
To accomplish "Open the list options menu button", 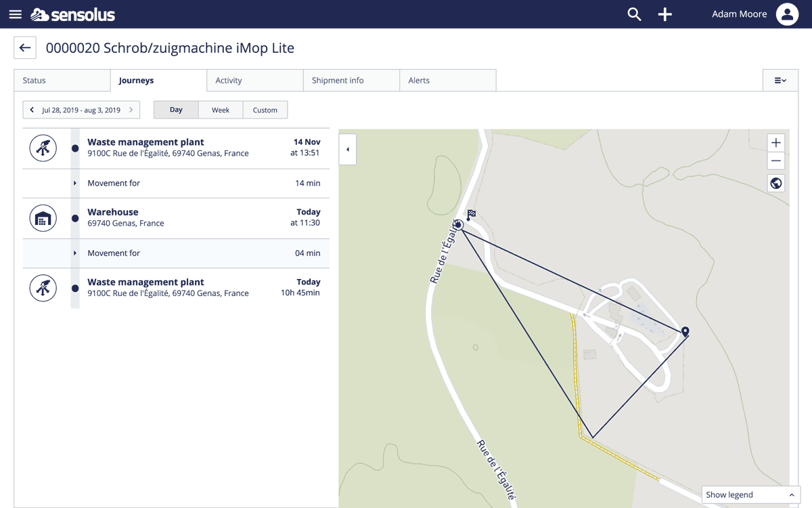I will click(780, 81).
